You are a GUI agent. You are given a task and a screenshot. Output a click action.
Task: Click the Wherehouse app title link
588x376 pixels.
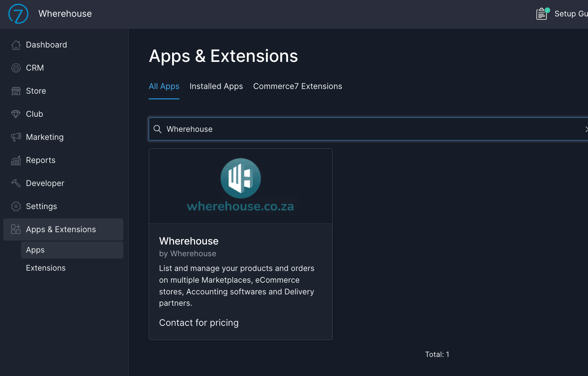[189, 241]
